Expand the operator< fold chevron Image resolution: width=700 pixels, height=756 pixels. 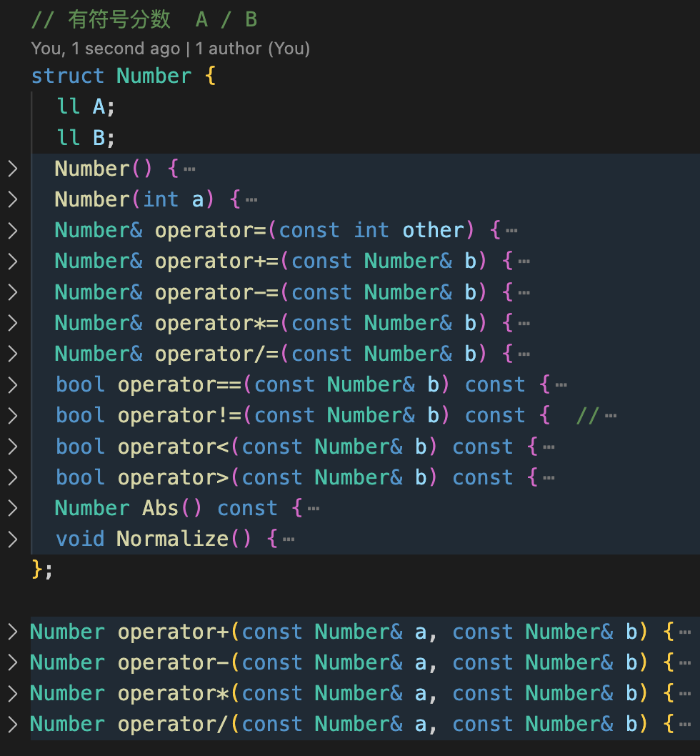point(12,447)
